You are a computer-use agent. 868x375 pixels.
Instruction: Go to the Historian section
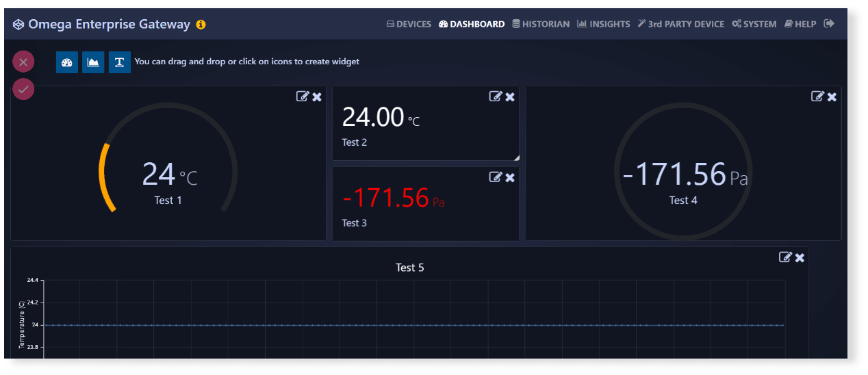click(x=541, y=24)
